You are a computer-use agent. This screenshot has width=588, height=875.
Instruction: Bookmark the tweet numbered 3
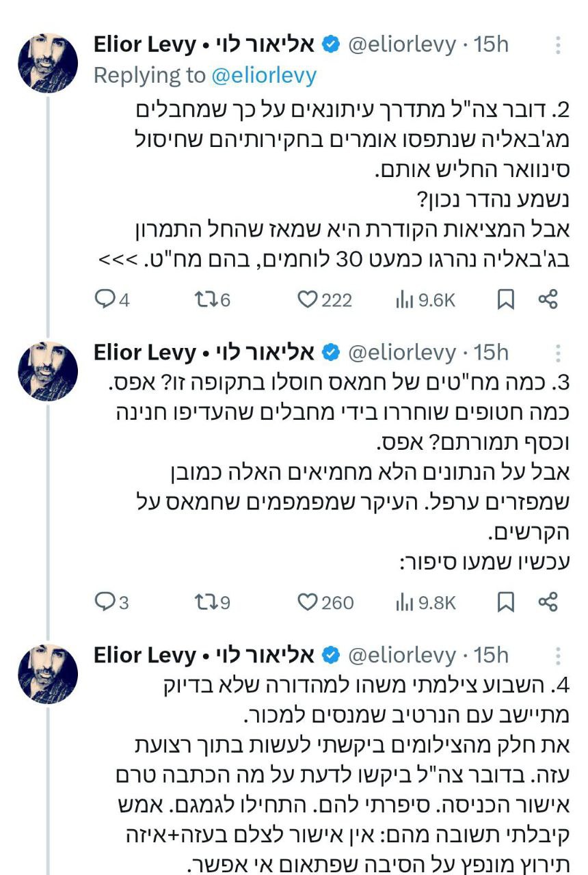click(505, 602)
